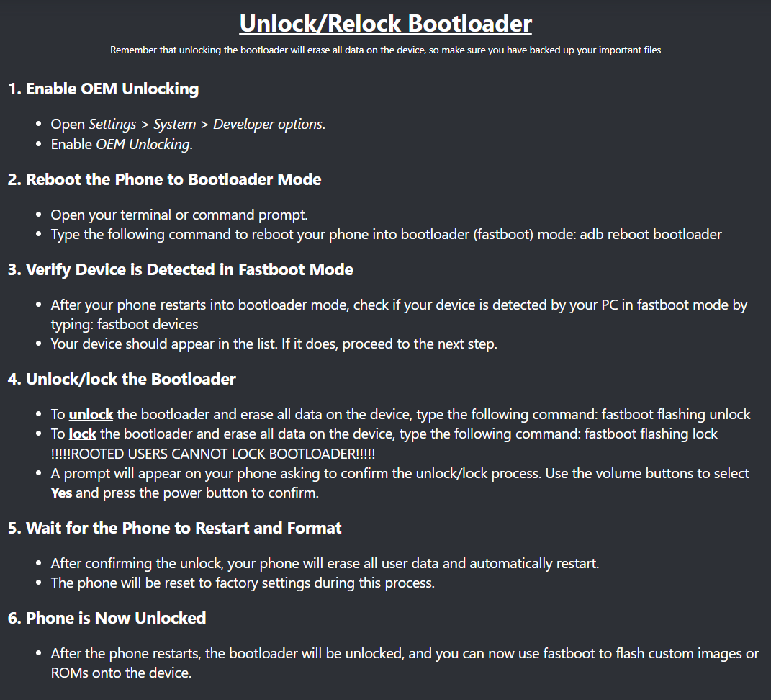Click the bold 'Yes' word
Image resolution: width=771 pixels, height=700 pixels.
[61, 493]
